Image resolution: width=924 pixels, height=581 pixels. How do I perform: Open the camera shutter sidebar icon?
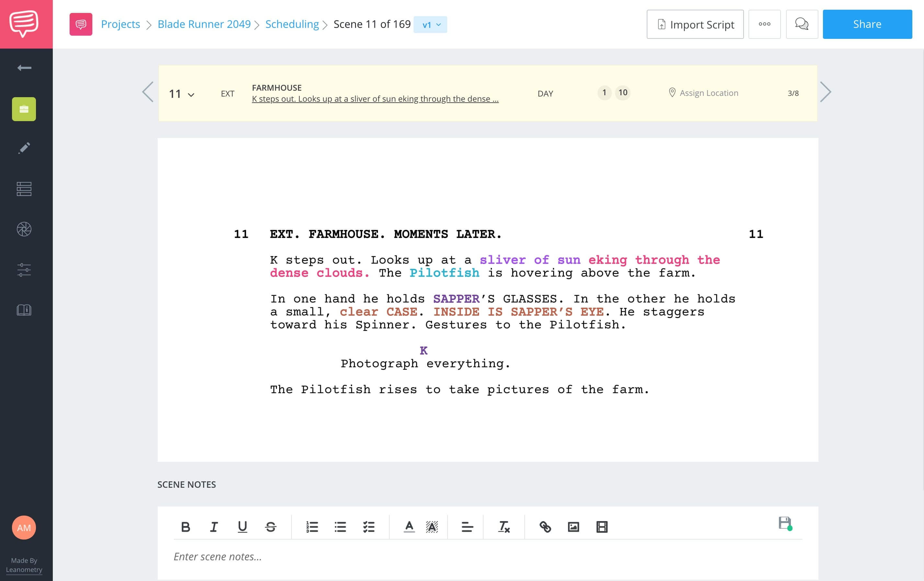tap(24, 230)
